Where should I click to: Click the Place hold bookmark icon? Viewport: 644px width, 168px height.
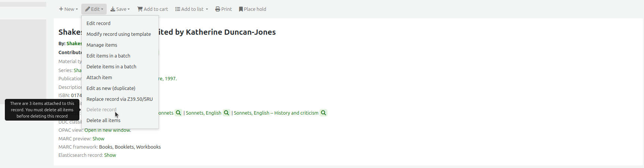coord(241,9)
